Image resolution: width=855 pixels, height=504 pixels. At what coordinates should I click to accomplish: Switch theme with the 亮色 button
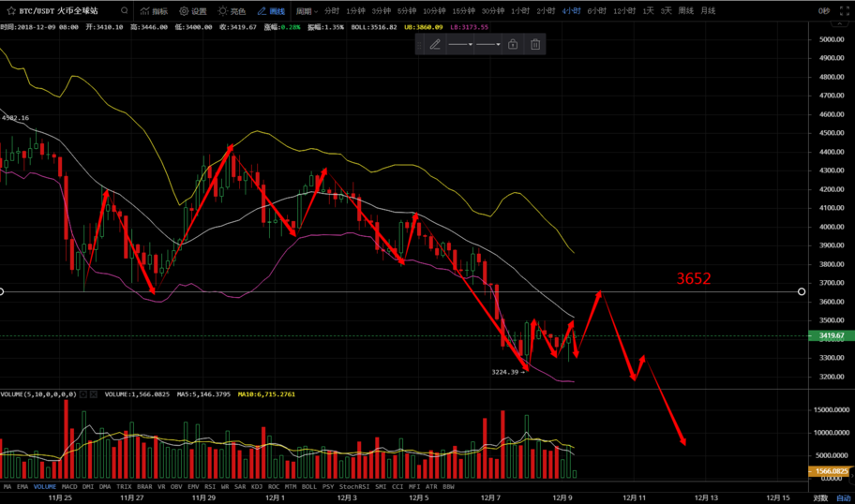pos(232,11)
